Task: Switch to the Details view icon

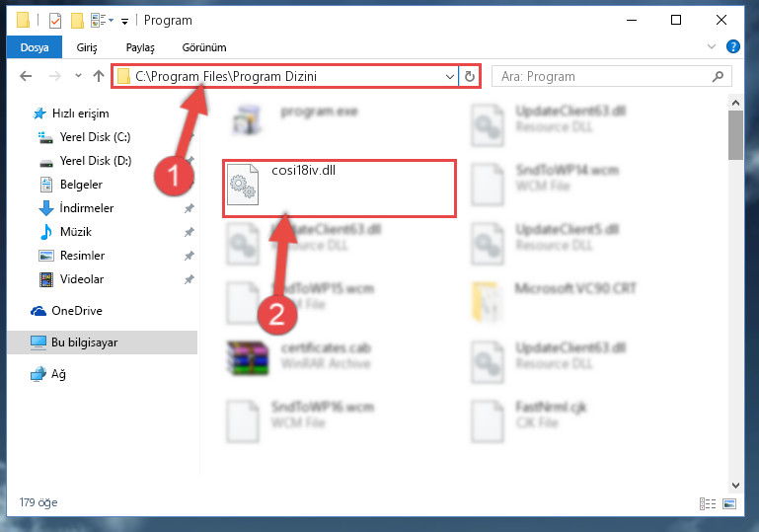Action: coord(708,503)
